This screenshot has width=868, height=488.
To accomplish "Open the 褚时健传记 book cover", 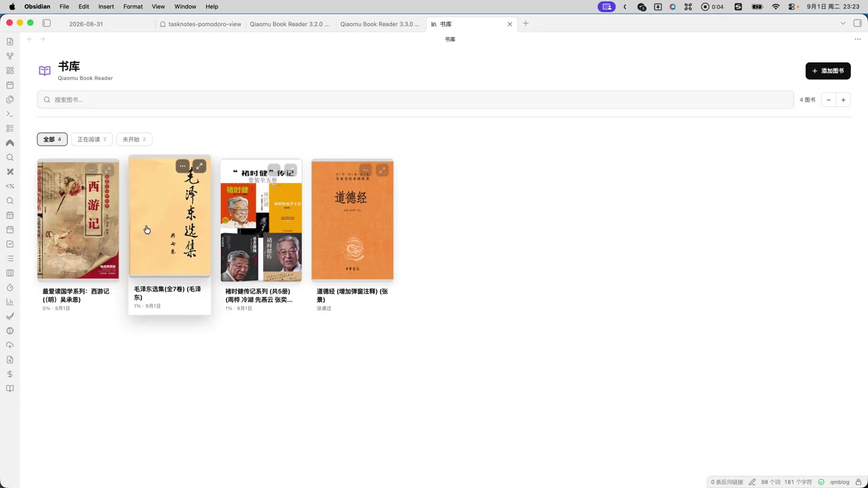I will coord(261,220).
